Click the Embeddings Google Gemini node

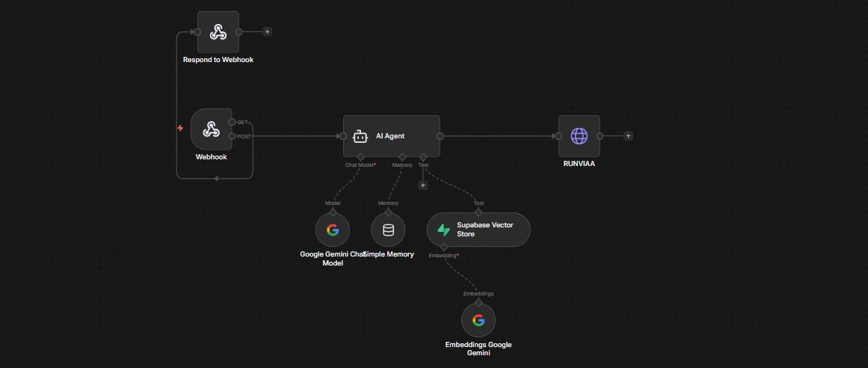[x=478, y=320]
